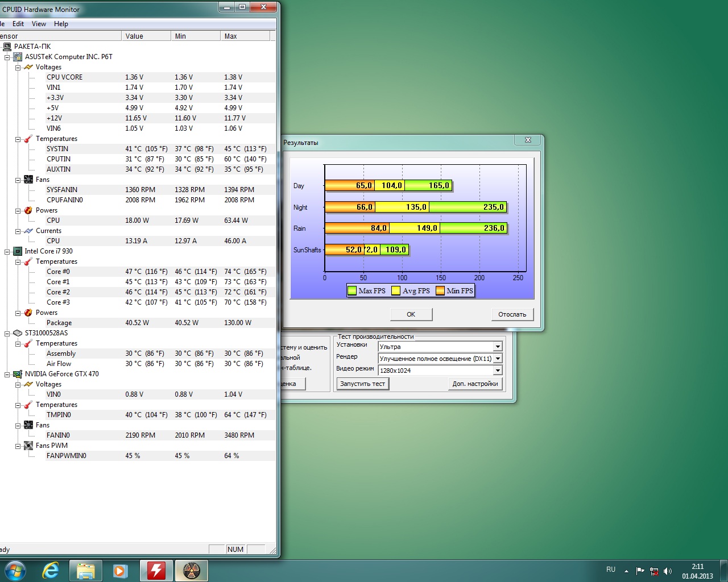The image size is (728, 582).
Task: Click the Currents wave icon
Action: [x=28, y=231]
